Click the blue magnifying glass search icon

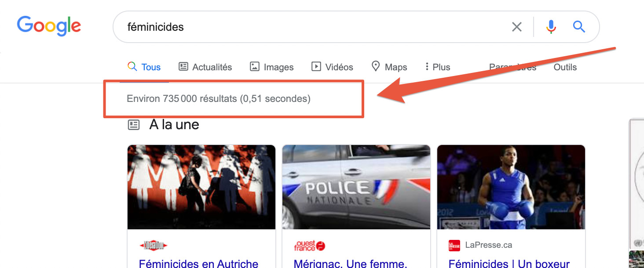(579, 27)
